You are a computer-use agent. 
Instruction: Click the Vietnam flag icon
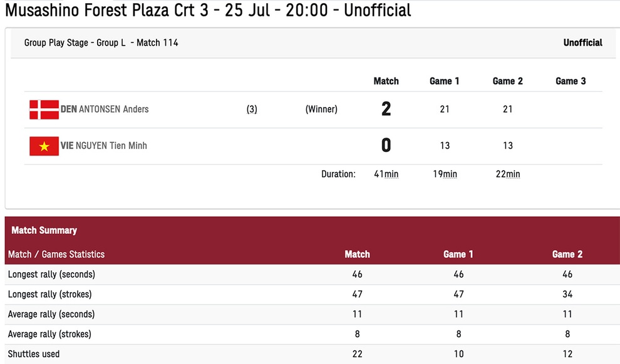(x=44, y=146)
